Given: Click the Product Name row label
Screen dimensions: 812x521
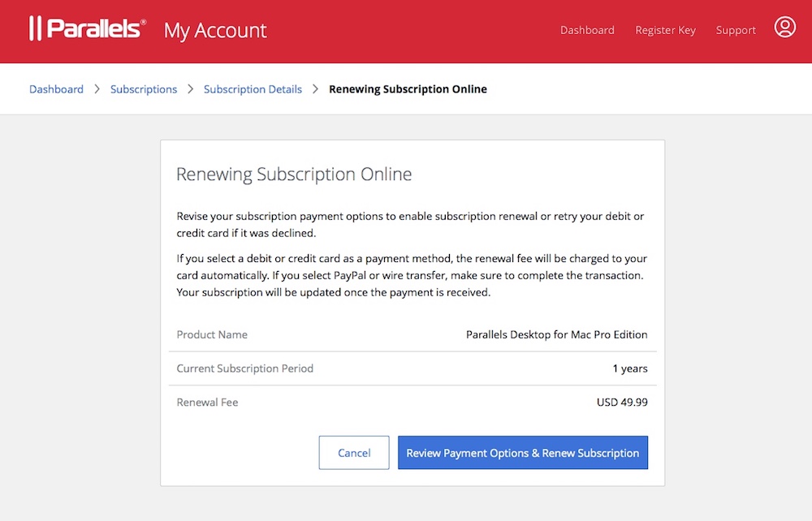Looking at the screenshot, I should click(x=212, y=334).
